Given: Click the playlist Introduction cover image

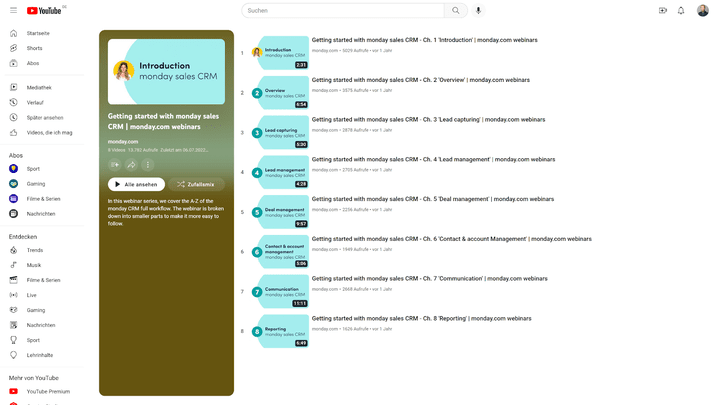Looking at the screenshot, I should point(166,71).
